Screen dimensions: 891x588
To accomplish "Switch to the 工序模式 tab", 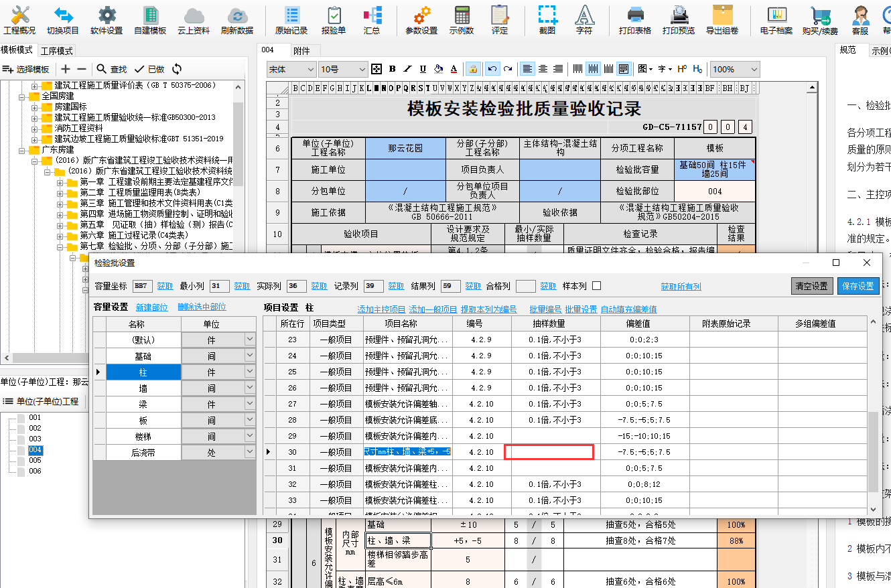I will (x=57, y=51).
